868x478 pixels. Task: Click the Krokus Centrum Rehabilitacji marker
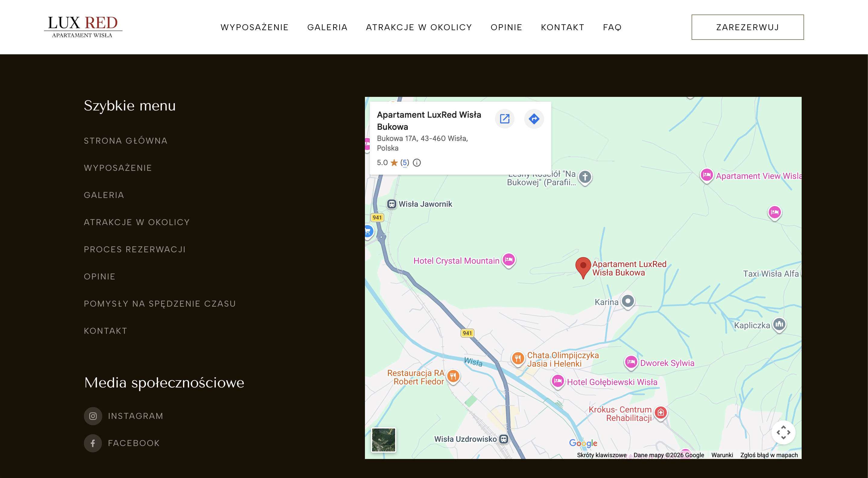[661, 413]
